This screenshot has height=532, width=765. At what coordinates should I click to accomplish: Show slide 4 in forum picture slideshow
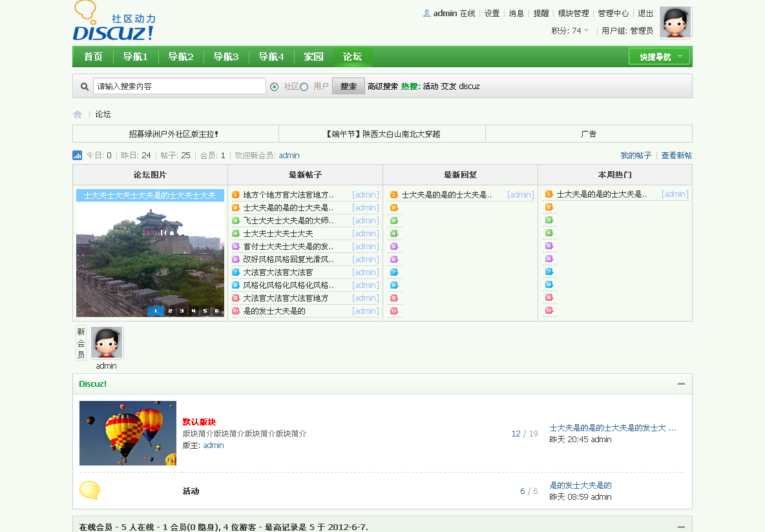point(194,311)
